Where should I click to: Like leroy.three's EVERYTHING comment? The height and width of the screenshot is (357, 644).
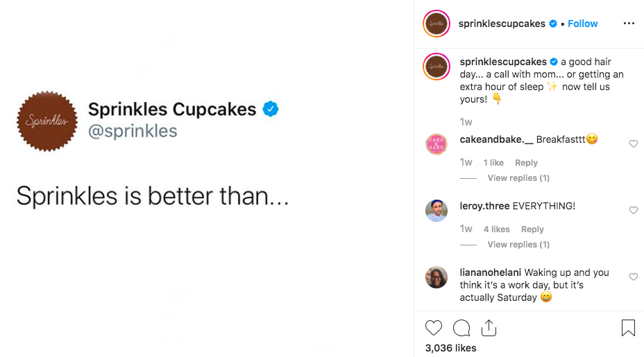[633, 210]
